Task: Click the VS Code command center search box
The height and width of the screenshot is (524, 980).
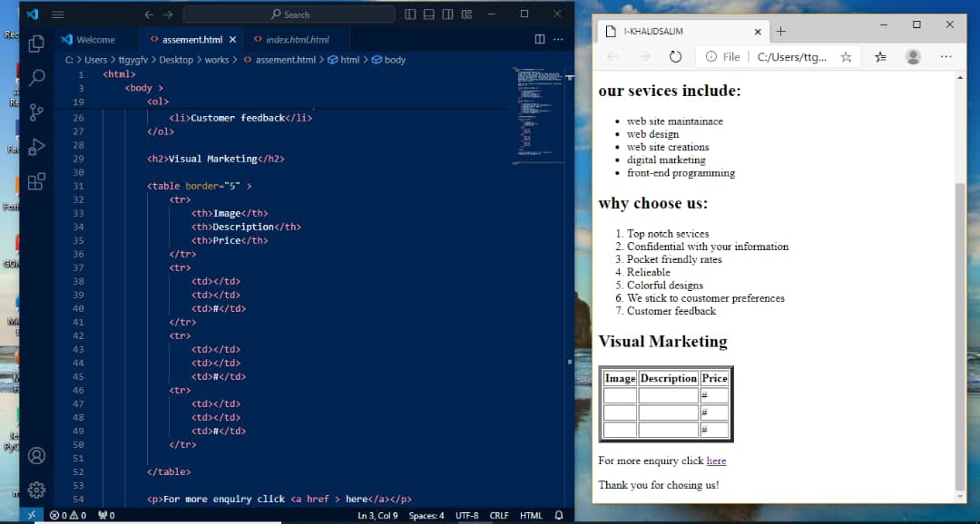Action: point(289,15)
